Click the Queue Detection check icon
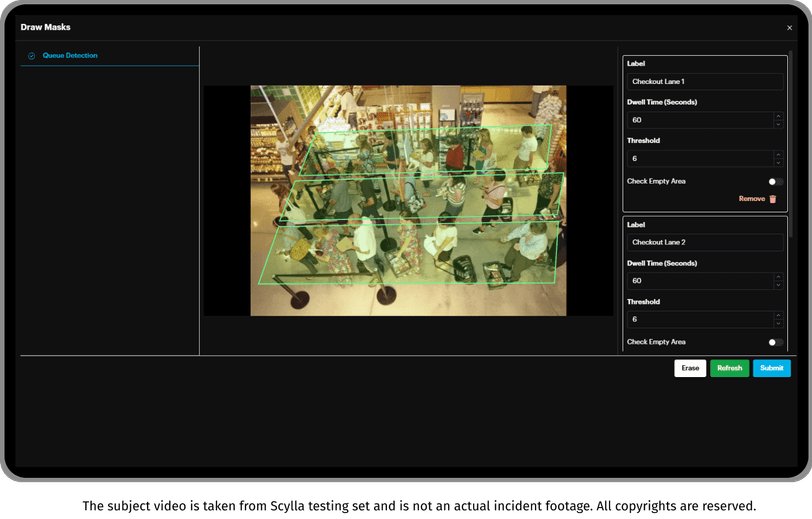 point(32,56)
